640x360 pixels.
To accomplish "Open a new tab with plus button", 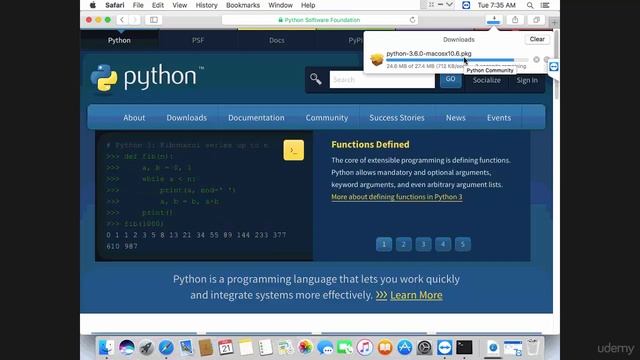I will point(554,23).
